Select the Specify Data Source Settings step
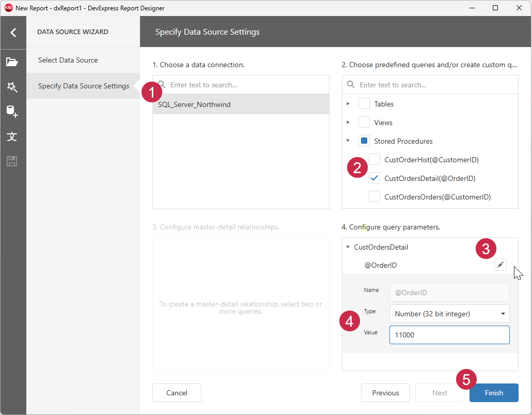532x415 pixels. click(x=84, y=86)
